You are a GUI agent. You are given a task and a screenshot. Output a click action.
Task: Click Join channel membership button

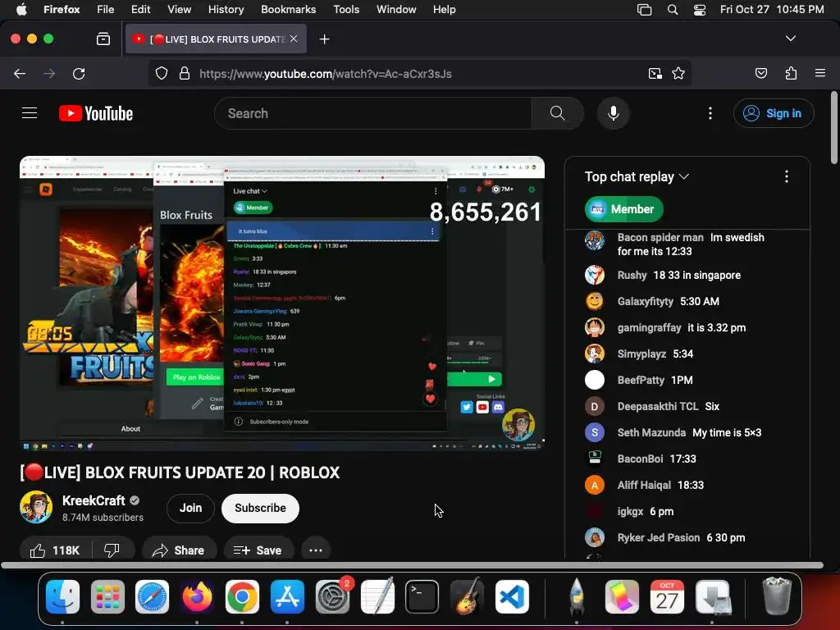point(190,508)
